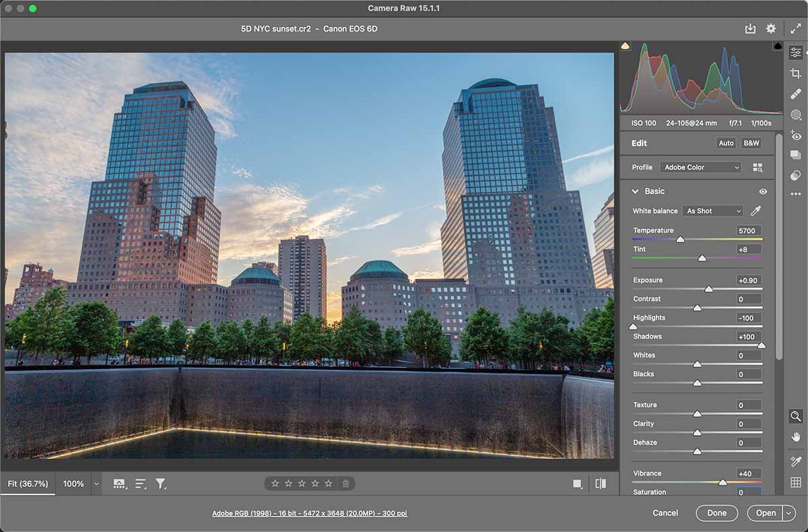Open the Red Eye removal tool
The image size is (808, 532).
click(795, 135)
